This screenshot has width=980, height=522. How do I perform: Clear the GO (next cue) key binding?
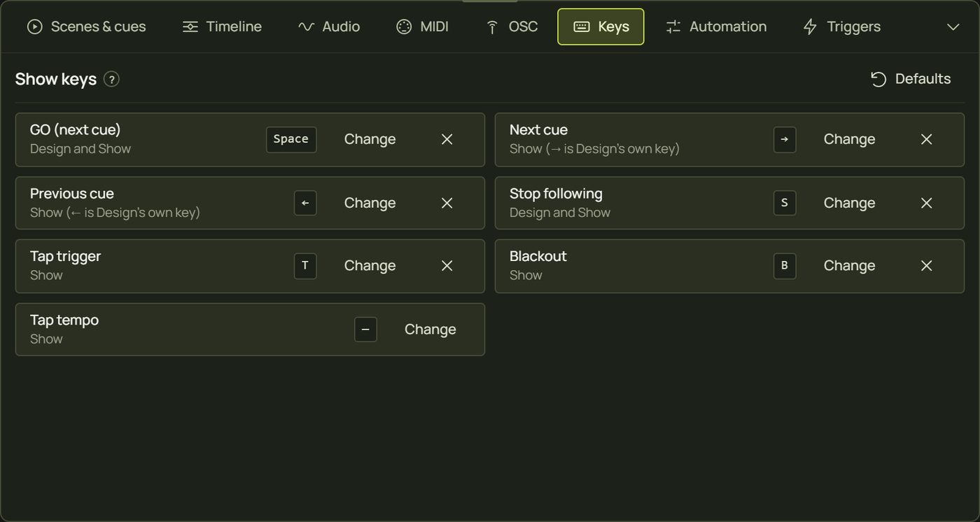pos(447,139)
